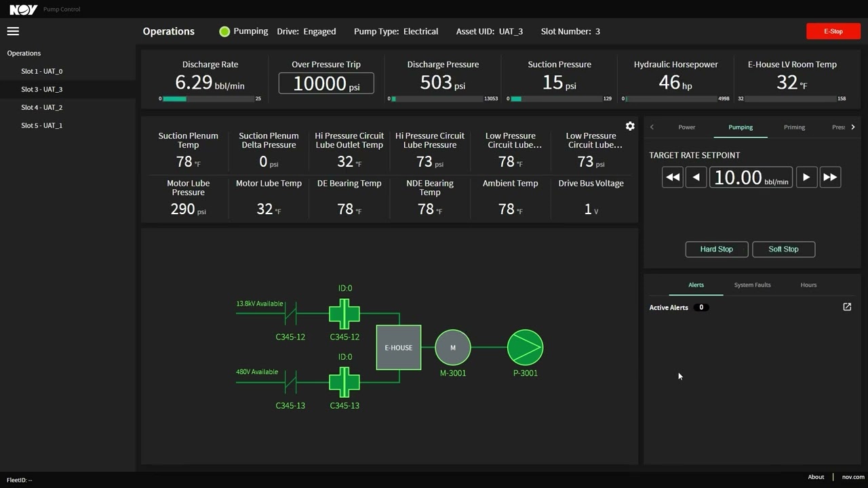
Task: Click the 13.8kV switch contact C345-12
Action: point(290,314)
